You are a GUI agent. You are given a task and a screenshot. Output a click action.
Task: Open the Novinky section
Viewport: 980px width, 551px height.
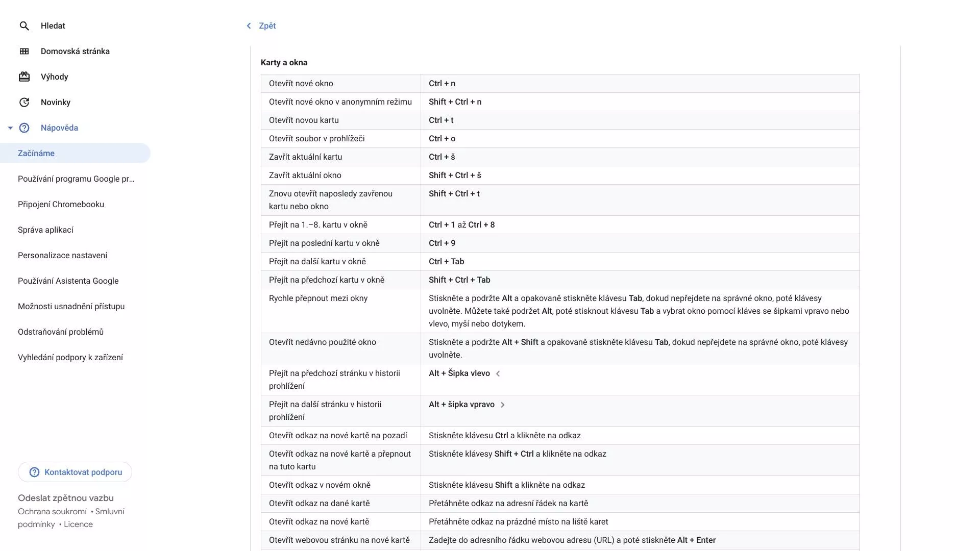click(56, 102)
